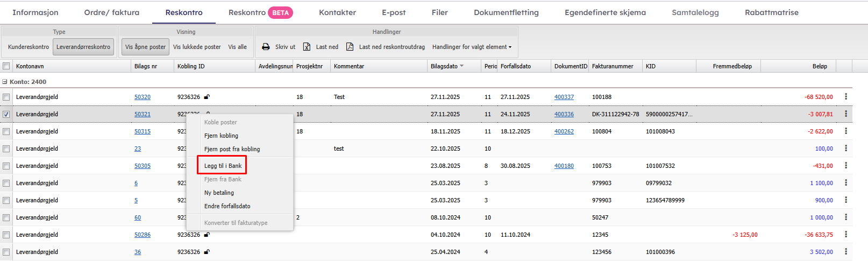
Task: Toggle the select-all checkbox in table header
Action: (6, 66)
